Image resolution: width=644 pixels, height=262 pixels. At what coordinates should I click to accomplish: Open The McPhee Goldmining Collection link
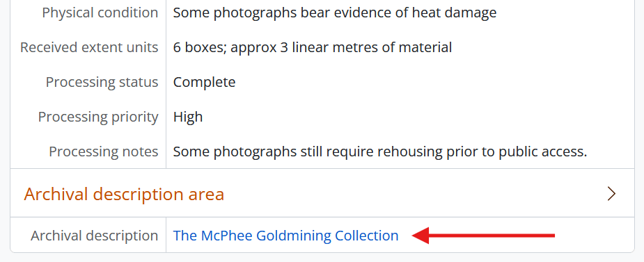point(286,236)
